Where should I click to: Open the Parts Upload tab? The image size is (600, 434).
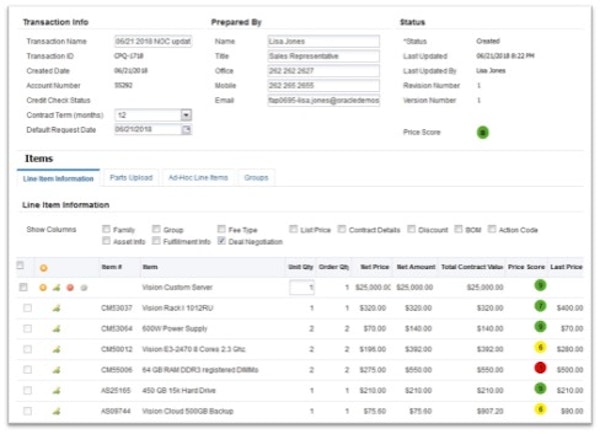tap(131, 178)
